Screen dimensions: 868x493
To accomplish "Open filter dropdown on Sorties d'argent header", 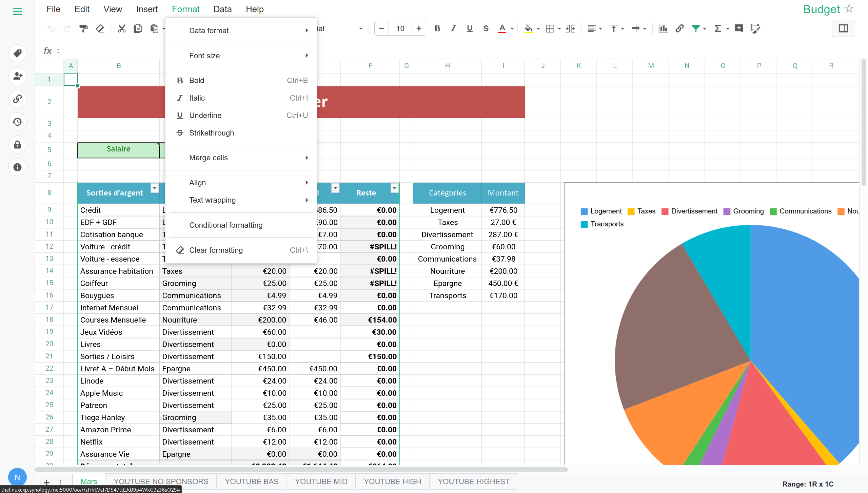I will point(155,188).
